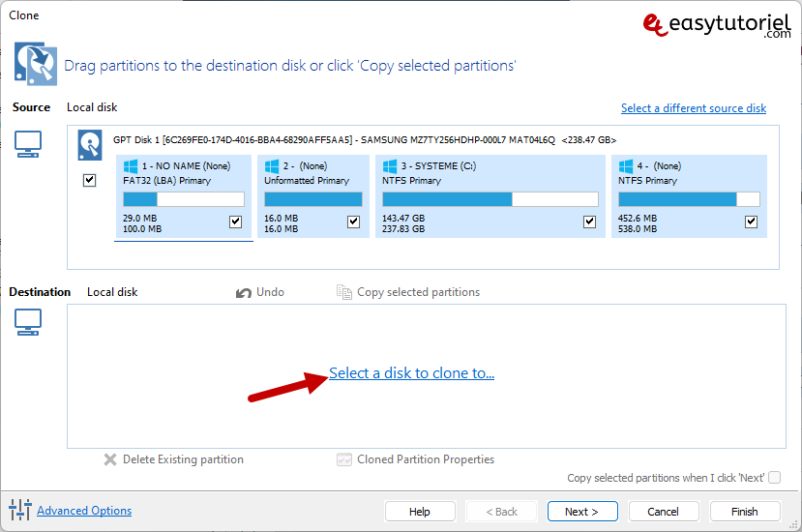Screen dimensions: 802x532
Task: Click usage bar of partition 3 SYSTEME
Action: coord(490,199)
